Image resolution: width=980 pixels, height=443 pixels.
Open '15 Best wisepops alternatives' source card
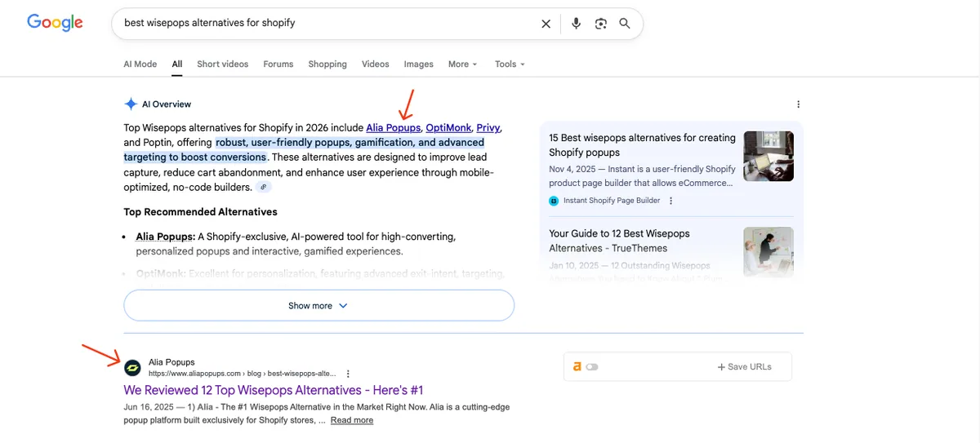643,145
